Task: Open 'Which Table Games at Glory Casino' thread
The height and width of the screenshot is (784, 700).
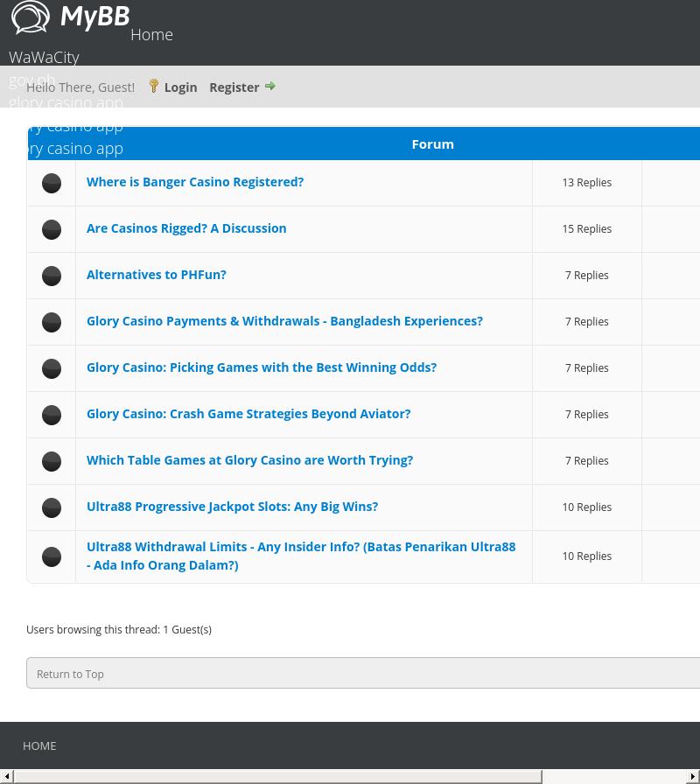Action: click(x=249, y=460)
